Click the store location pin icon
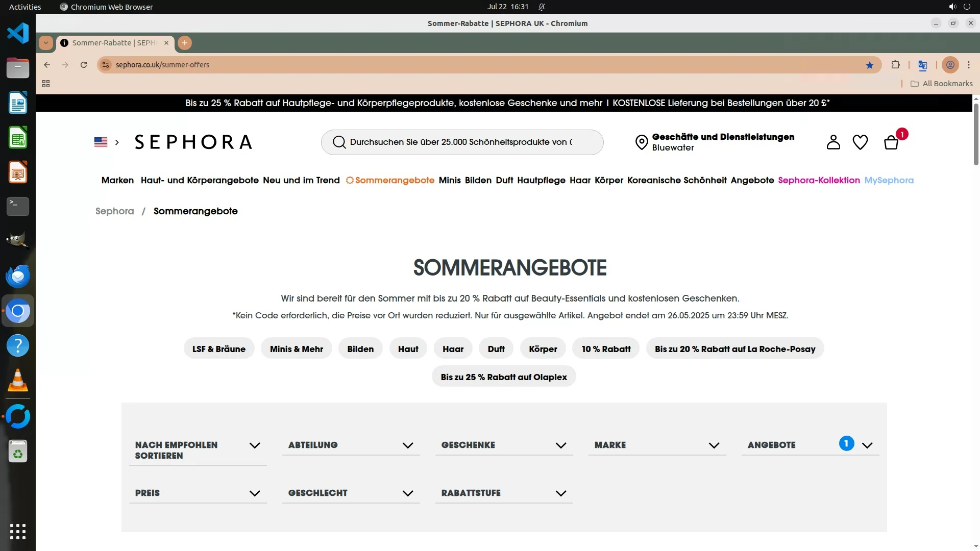The width and height of the screenshot is (980, 551). coord(641,142)
